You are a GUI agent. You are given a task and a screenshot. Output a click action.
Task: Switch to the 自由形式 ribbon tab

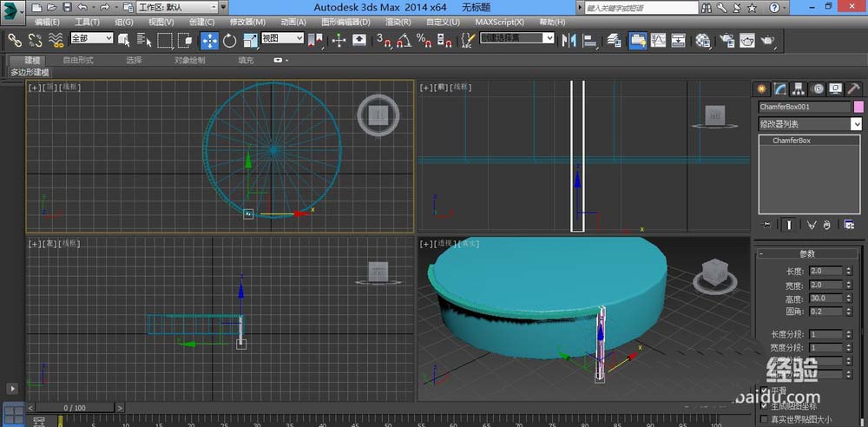[78, 61]
